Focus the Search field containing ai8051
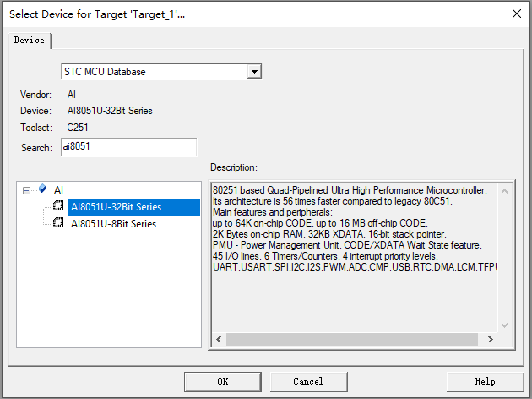This screenshot has height=399, width=532. pyautogui.click(x=129, y=147)
